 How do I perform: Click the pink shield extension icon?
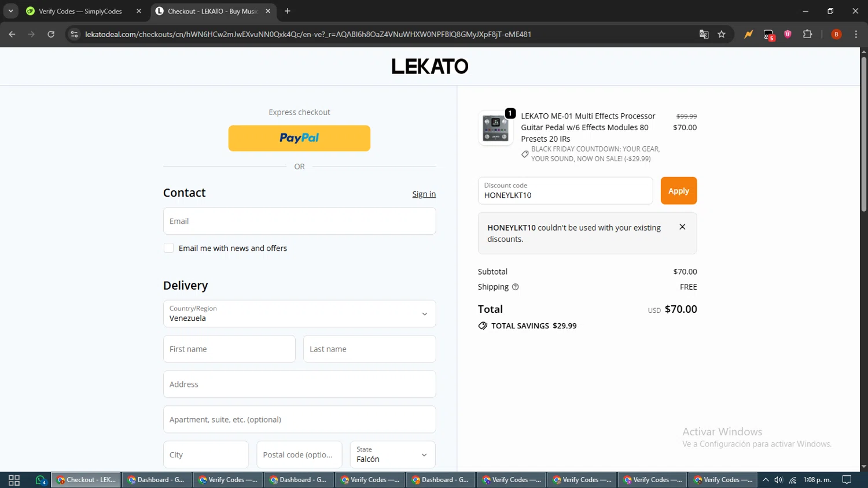[x=788, y=34]
